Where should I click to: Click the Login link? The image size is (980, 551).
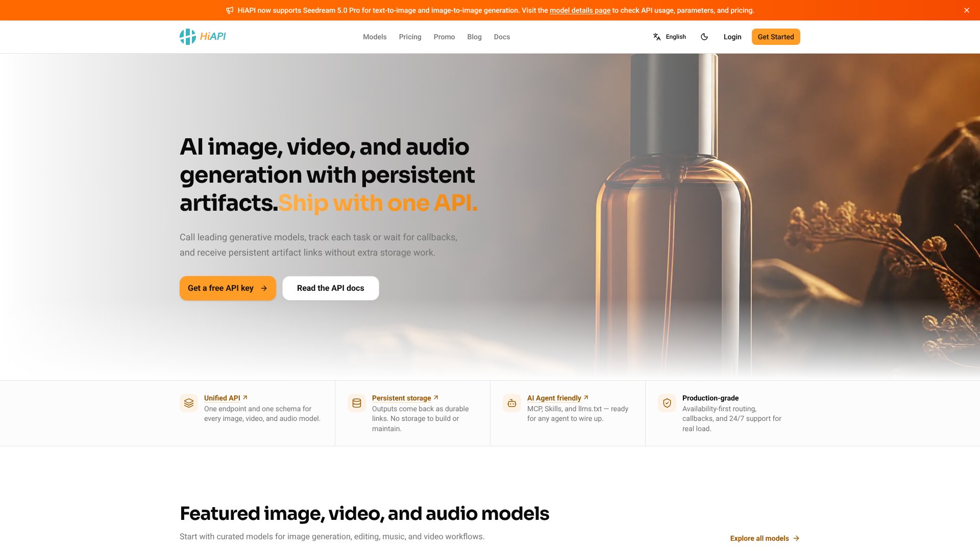(x=732, y=37)
